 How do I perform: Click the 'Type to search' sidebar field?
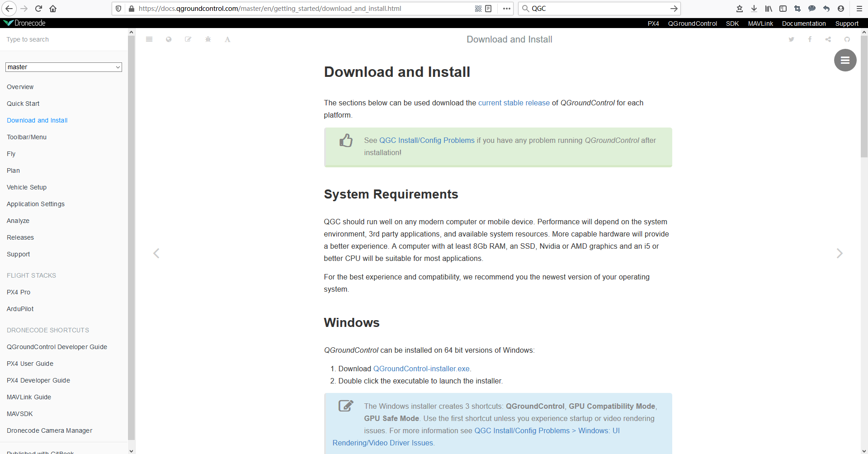tap(64, 39)
